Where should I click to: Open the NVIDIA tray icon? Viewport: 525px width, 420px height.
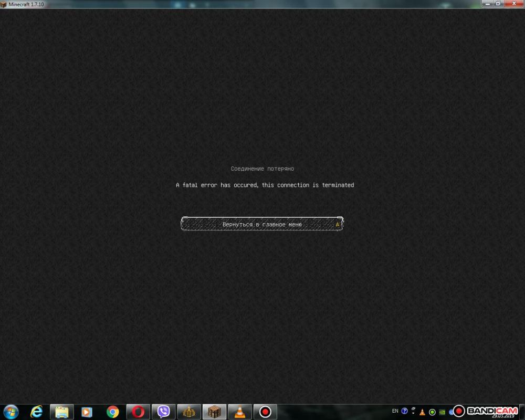442,412
